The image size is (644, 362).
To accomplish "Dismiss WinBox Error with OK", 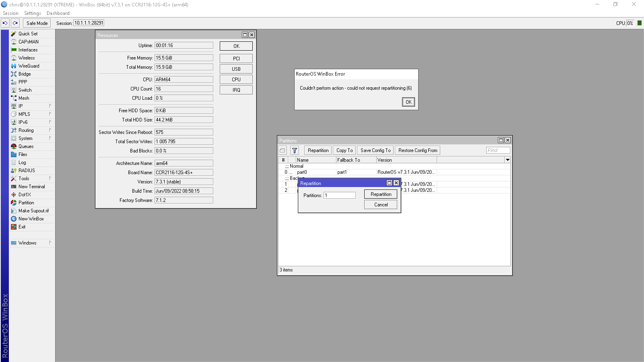I will [409, 102].
